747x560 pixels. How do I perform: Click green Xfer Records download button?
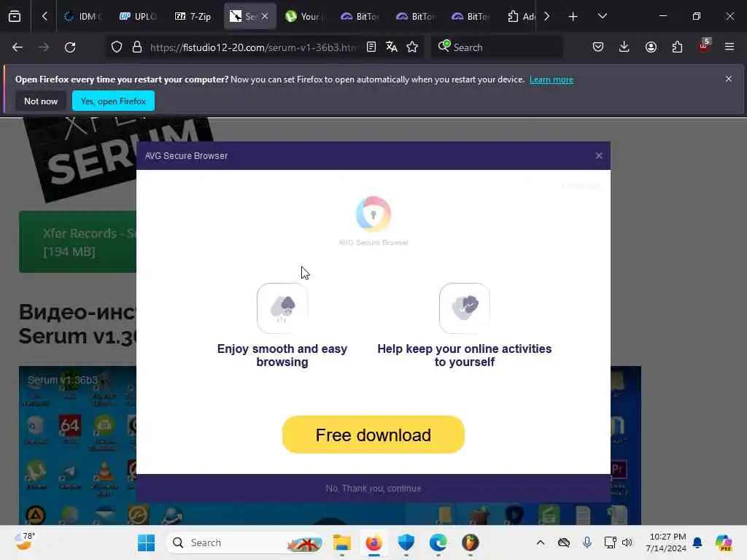click(77, 242)
